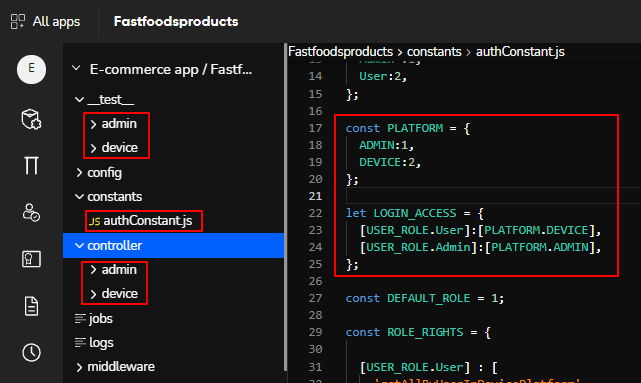Viewport: 641px width, 383px height.
Task: Click the '[USER_ROLE.Admin]:[PLATFORM.ADMIN],' line
Action: pos(480,247)
